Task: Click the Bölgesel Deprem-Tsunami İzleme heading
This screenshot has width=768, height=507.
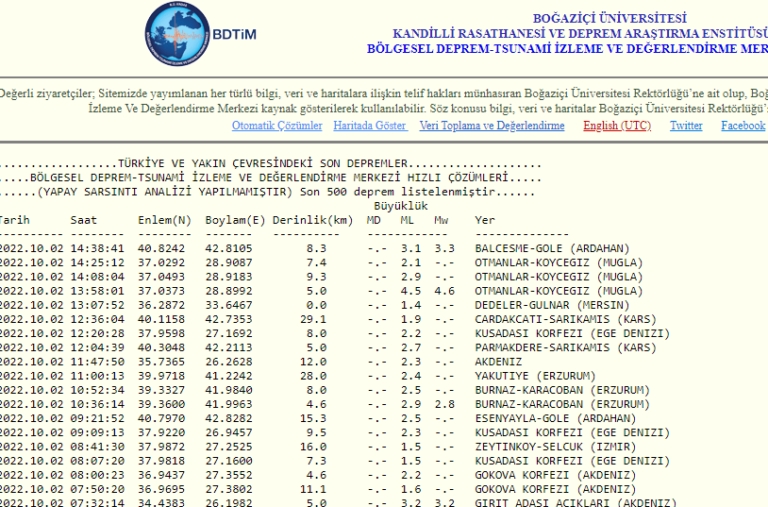Action: (567, 48)
